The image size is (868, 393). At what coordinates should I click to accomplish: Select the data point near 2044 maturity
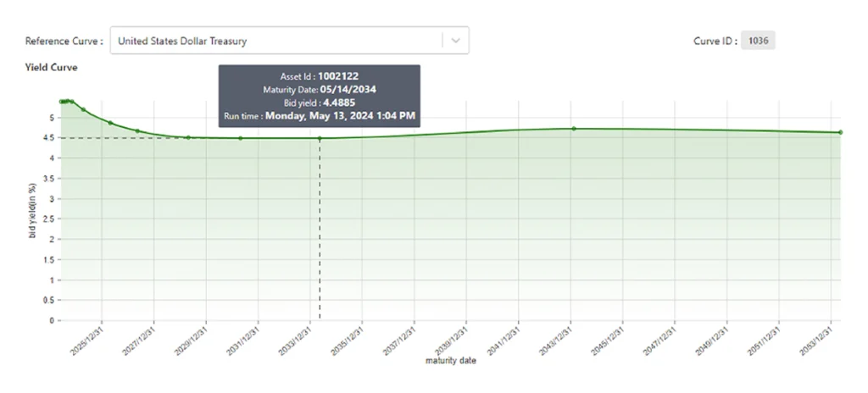point(574,129)
